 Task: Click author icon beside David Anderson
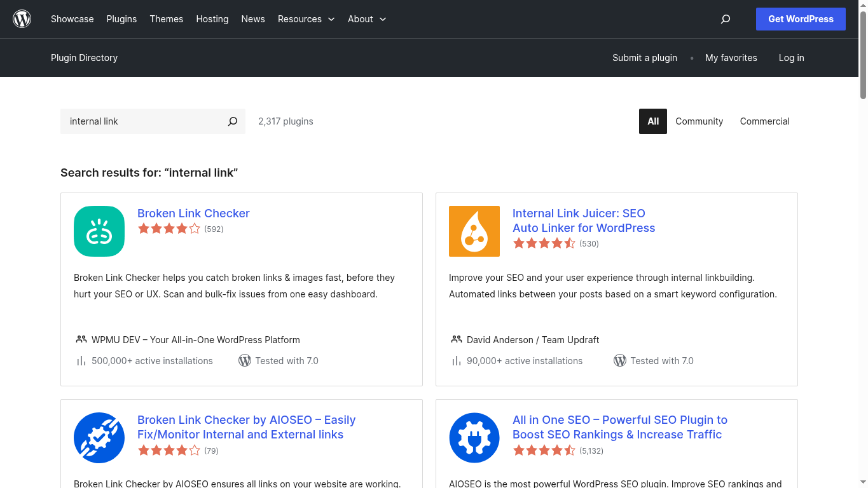pyautogui.click(x=457, y=340)
